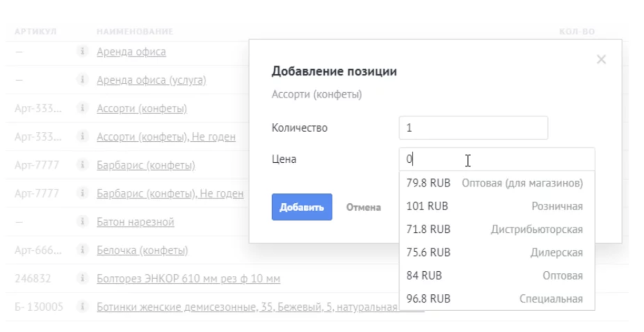
Task: Open the Барбарис (конфеты), Не годен link
Action: tap(170, 193)
